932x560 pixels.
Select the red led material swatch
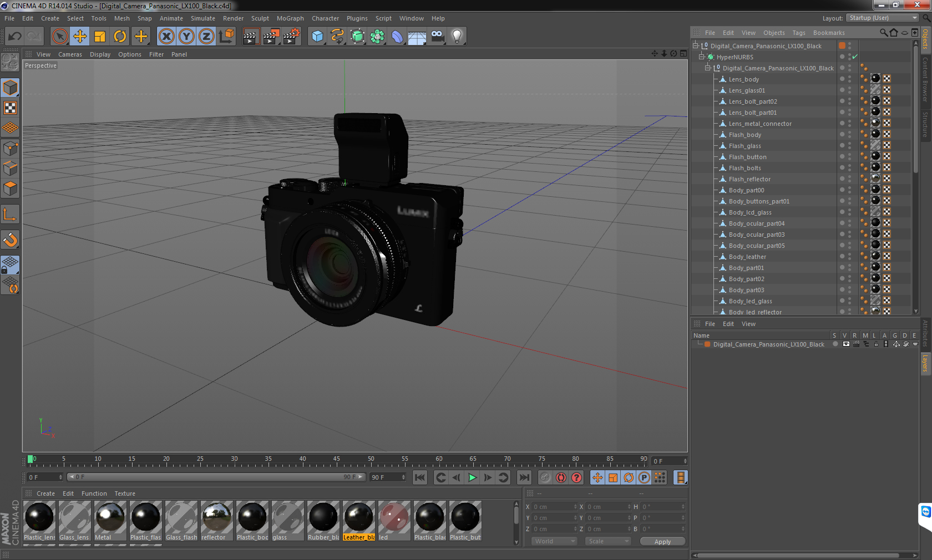point(394,521)
